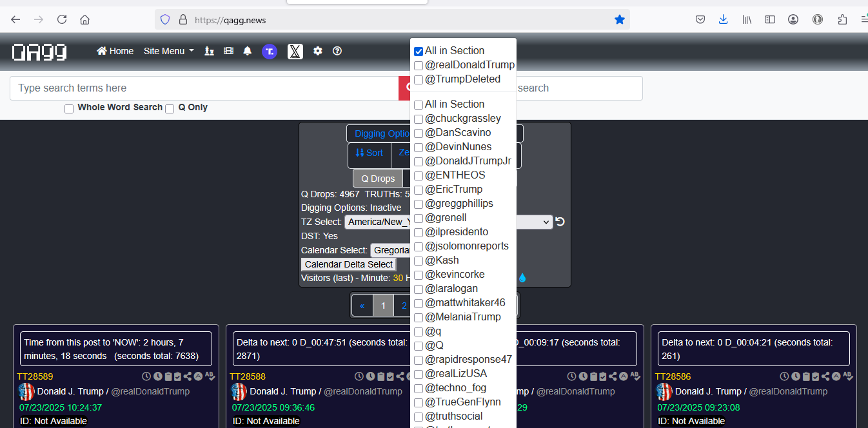Switch to the Q Drops tab
The width and height of the screenshot is (868, 428).
[378, 179]
